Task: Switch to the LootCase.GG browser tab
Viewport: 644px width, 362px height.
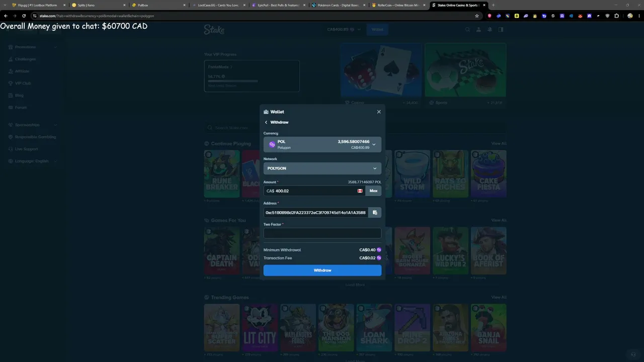Action: [x=218, y=5]
